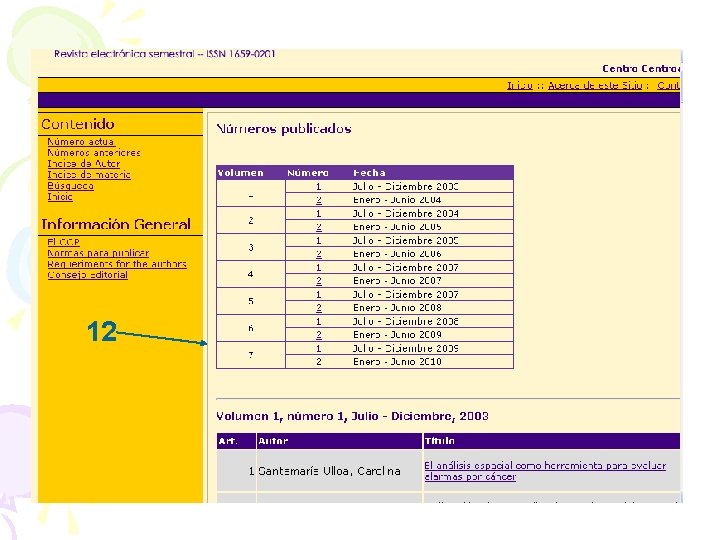
Task: Open number 1 of Julio - Diciembre 2003
Action: click(x=319, y=187)
